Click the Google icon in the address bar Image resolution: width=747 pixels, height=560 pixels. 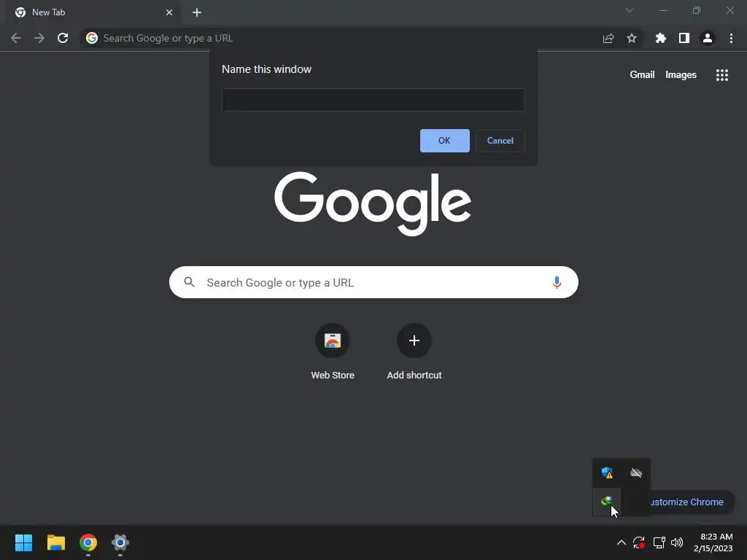coord(92,38)
